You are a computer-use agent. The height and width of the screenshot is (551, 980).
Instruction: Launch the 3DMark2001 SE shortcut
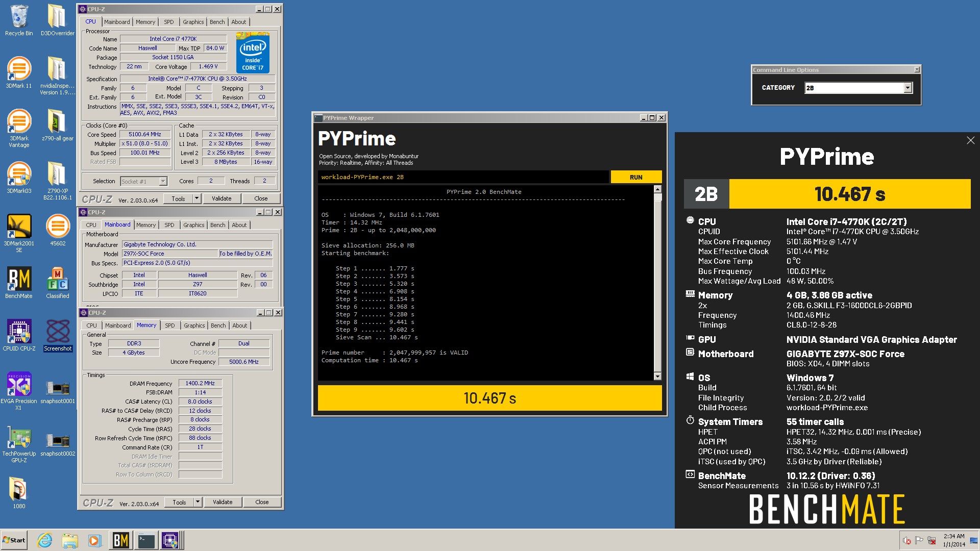19,233
